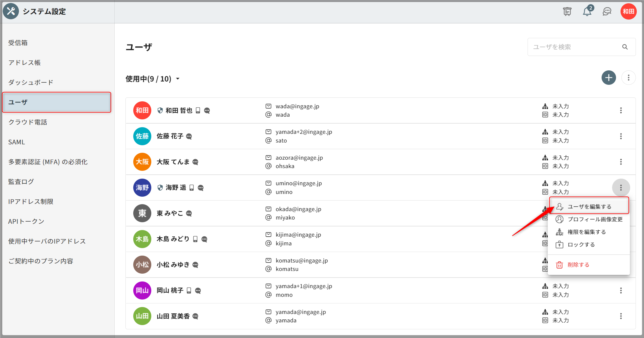Choose ロックする in the context menu
644x338 pixels.
581,244
